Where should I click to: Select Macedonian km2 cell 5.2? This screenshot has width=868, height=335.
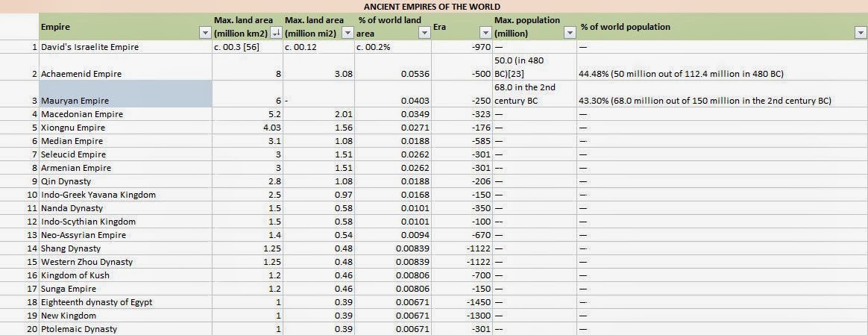(248, 114)
